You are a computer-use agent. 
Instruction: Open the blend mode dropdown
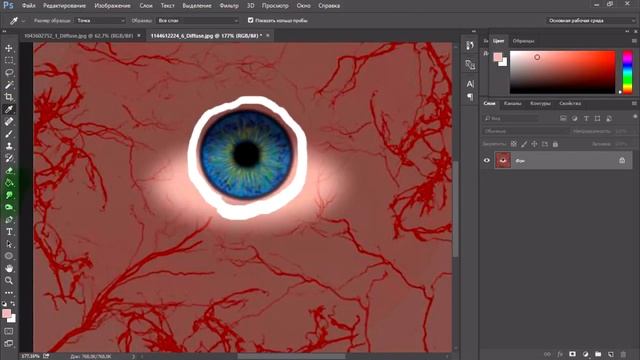coord(527,131)
